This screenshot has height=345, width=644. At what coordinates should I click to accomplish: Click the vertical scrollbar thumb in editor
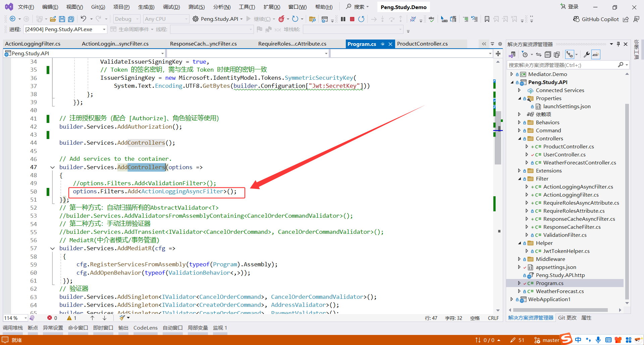[x=498, y=137]
